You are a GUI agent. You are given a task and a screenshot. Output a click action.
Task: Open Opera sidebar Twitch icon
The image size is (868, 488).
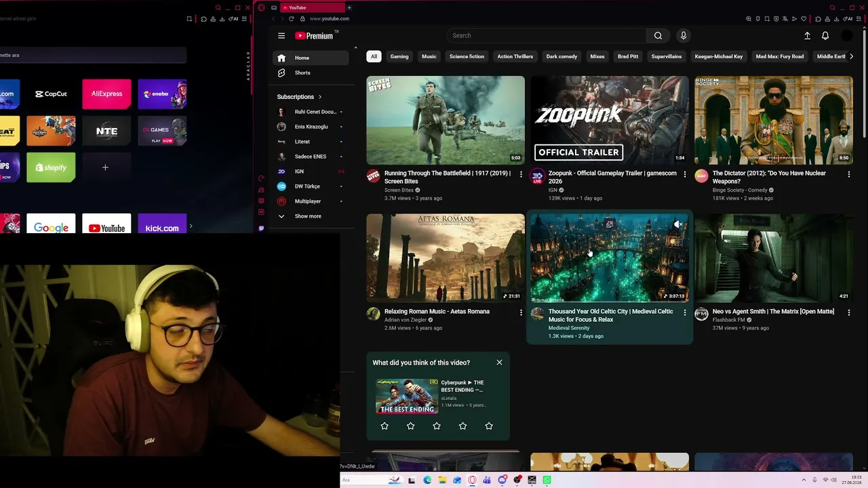click(x=262, y=228)
